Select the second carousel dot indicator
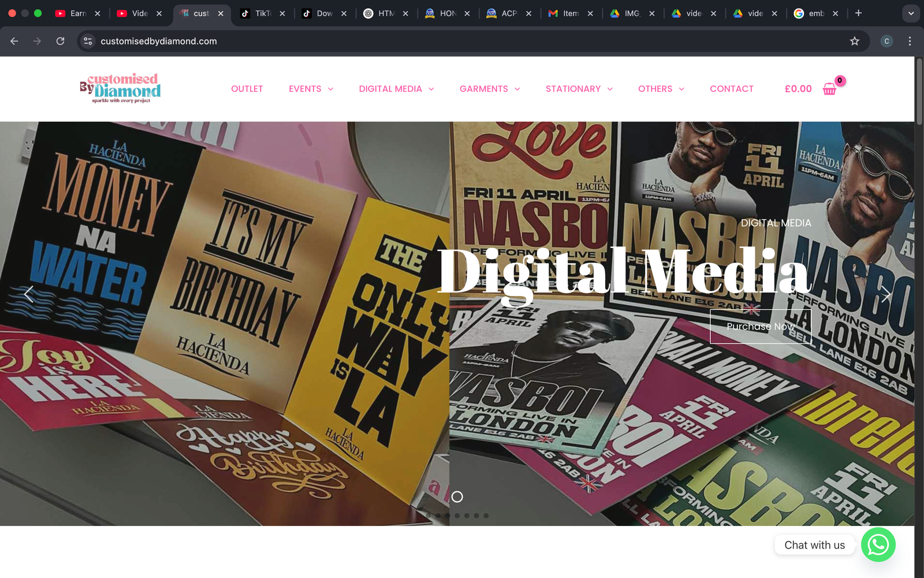 pos(439,515)
